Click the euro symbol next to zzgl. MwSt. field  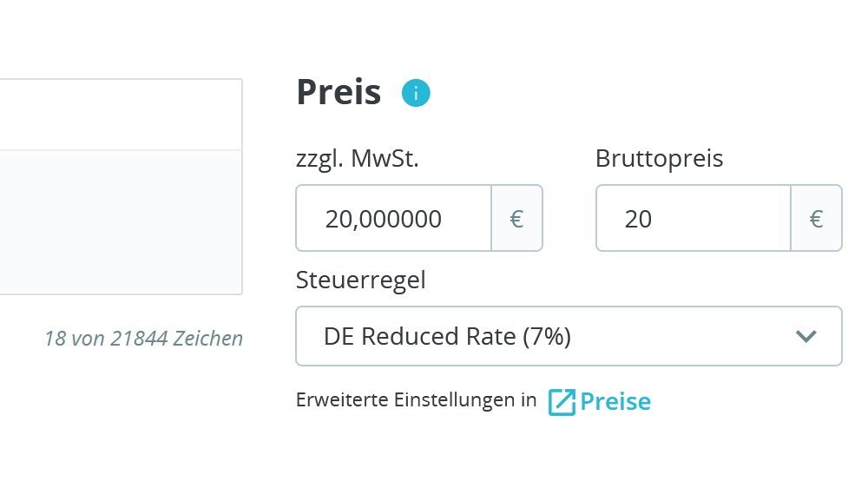pos(516,219)
